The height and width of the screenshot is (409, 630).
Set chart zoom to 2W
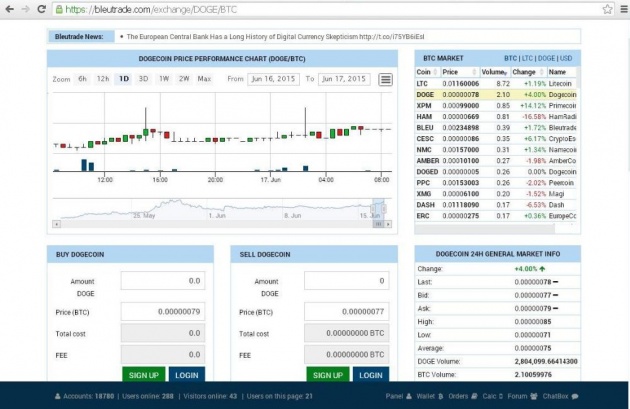[x=184, y=79]
